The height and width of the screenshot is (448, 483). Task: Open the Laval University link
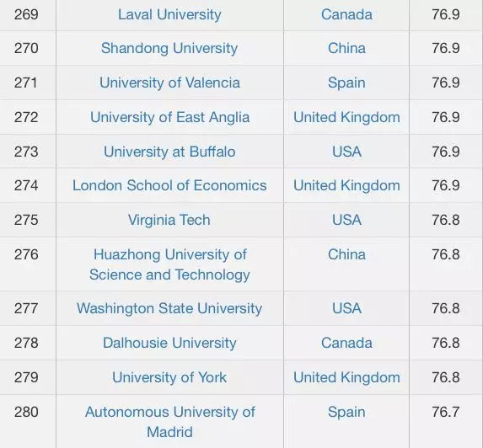(169, 14)
